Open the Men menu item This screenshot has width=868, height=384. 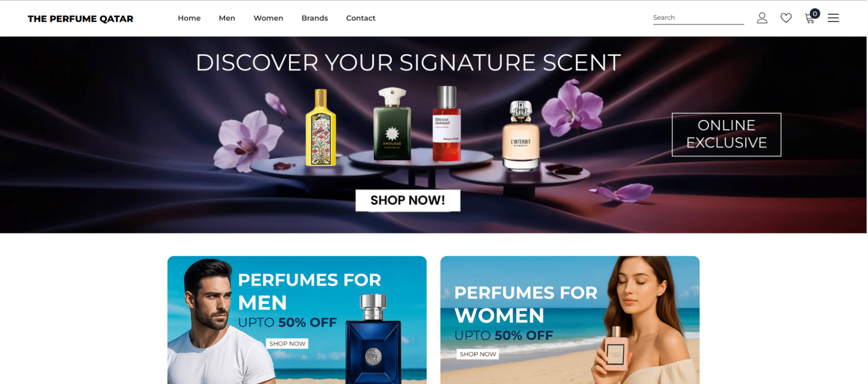coord(227,18)
